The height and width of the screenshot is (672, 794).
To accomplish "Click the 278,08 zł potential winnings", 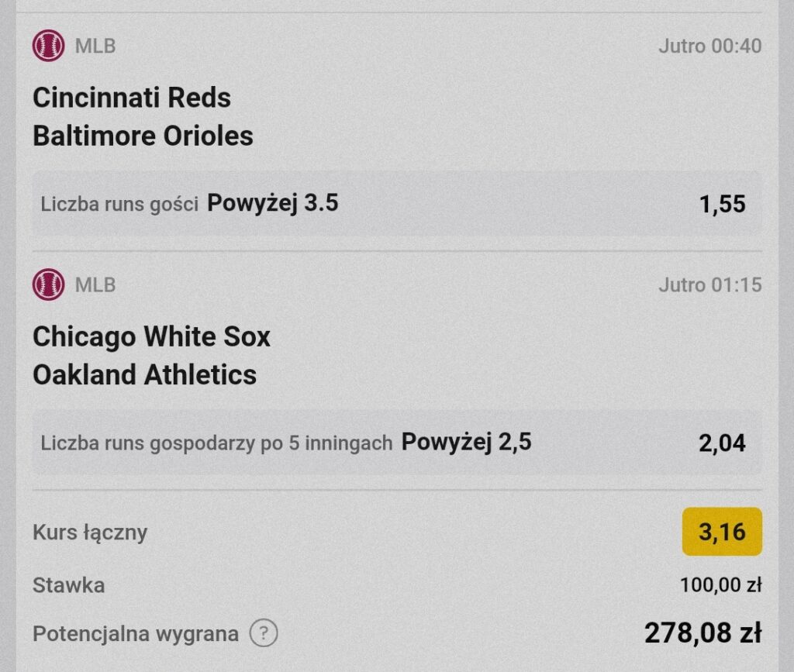I will [x=703, y=633].
